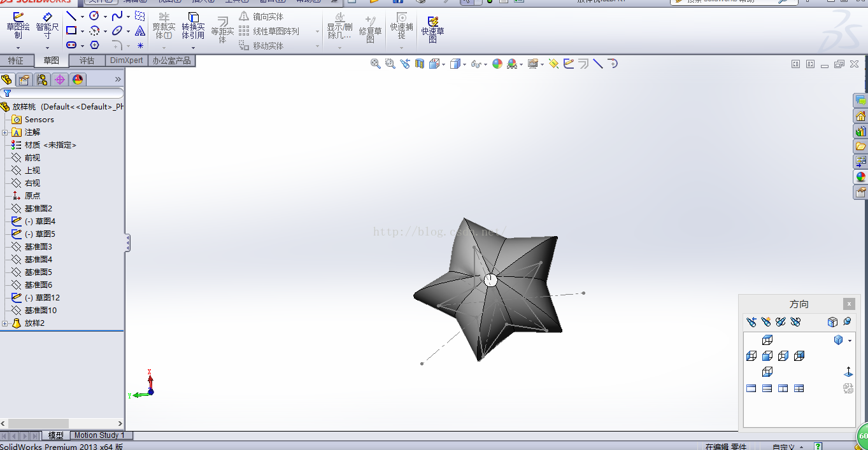Select the Point sketch tool

(x=140, y=45)
